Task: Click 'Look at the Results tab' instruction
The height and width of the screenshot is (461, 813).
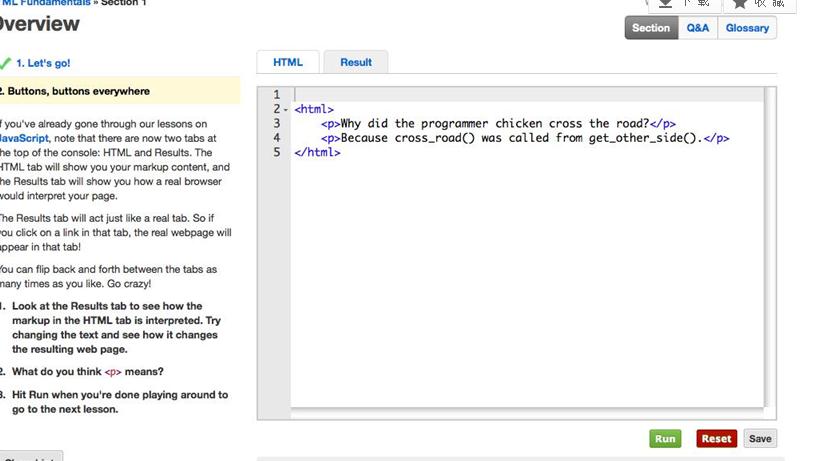Action: point(116,328)
